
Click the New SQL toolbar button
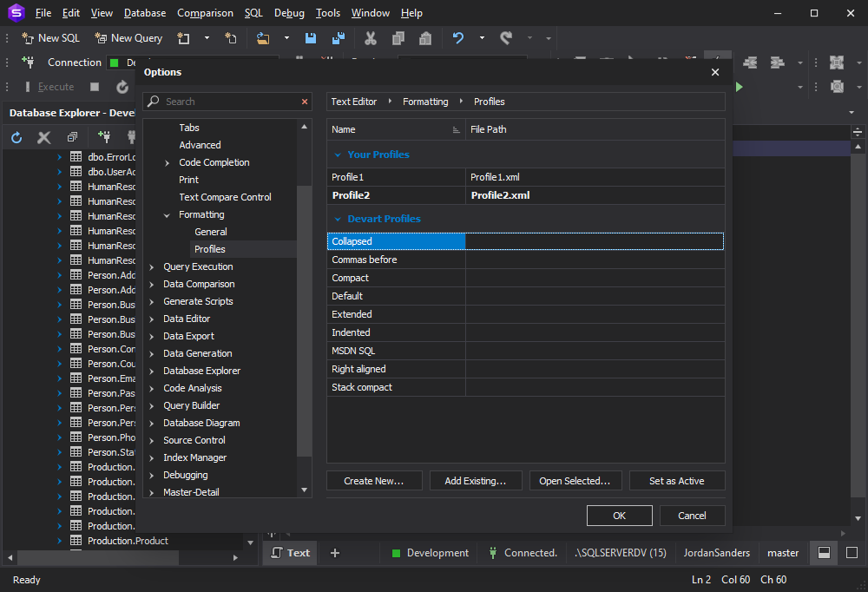coord(50,38)
